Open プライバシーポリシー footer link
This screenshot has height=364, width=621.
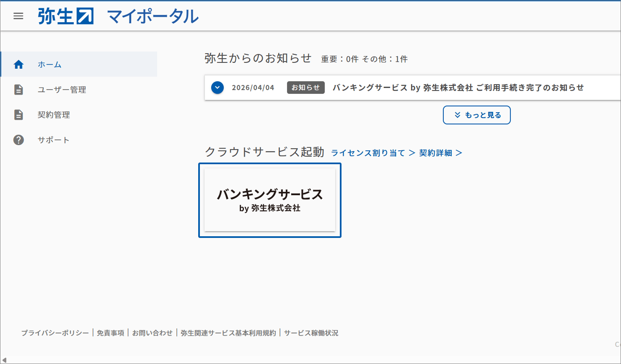(55, 333)
